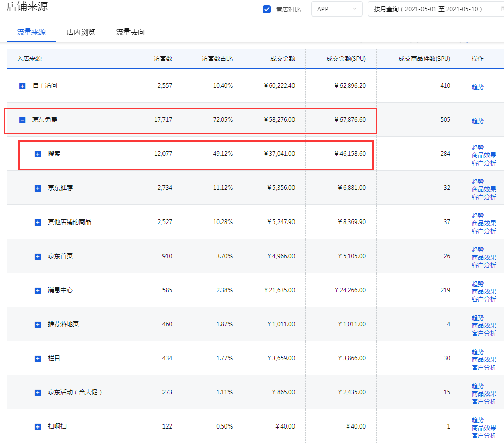Open 客户分析 for 消息中心 row
The height and width of the screenshot is (443, 504).
coord(484,299)
